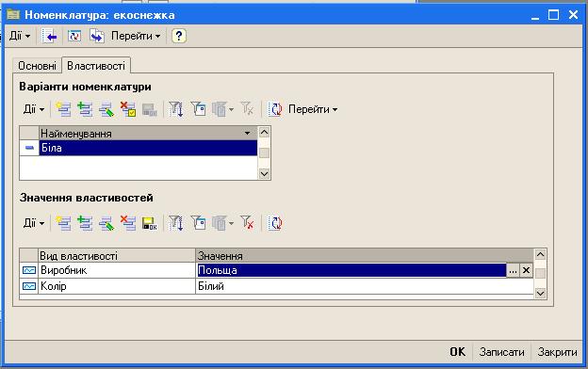Click row icon next to Колір

tap(29, 286)
